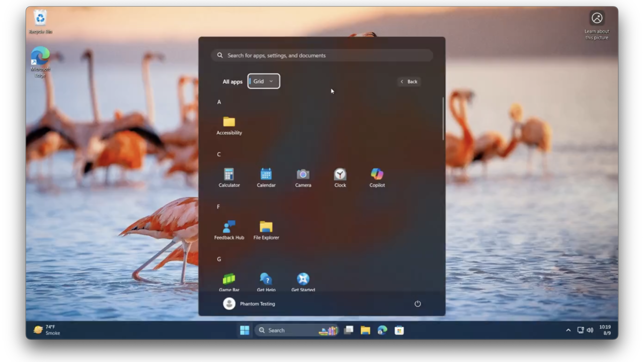Click the Back button
Screen dimensions: 644x362
click(409, 81)
